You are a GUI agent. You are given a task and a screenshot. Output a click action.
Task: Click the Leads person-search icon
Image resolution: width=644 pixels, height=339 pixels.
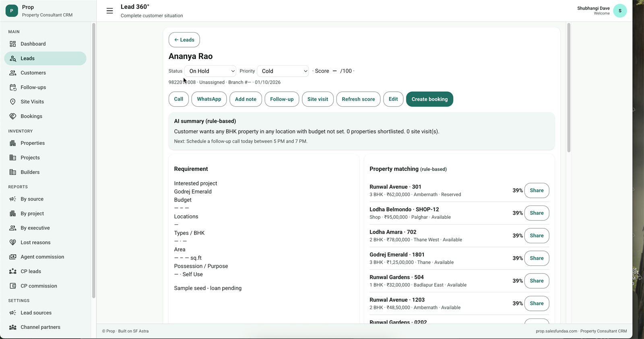13,58
